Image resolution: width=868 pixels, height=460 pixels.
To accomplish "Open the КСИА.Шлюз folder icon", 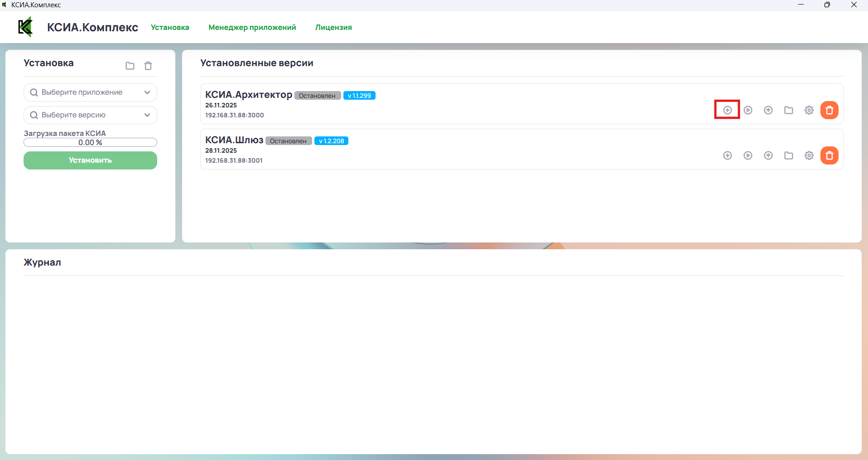I will click(x=789, y=155).
